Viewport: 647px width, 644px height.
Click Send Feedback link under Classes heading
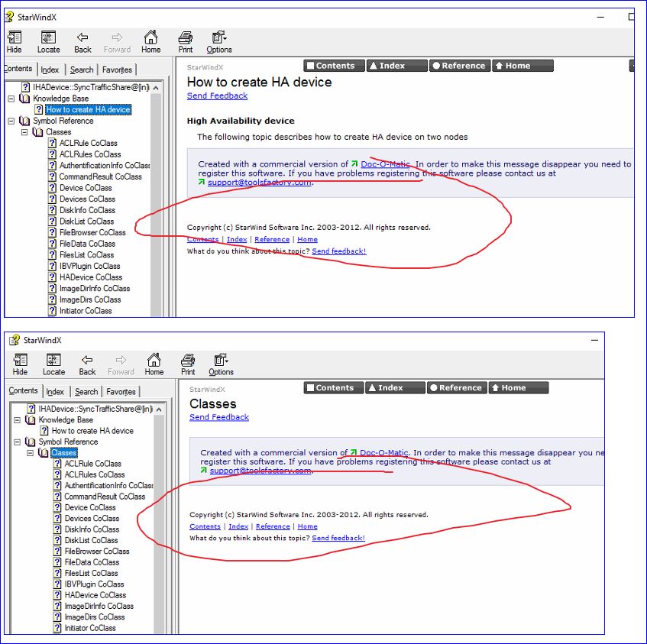pos(219,417)
